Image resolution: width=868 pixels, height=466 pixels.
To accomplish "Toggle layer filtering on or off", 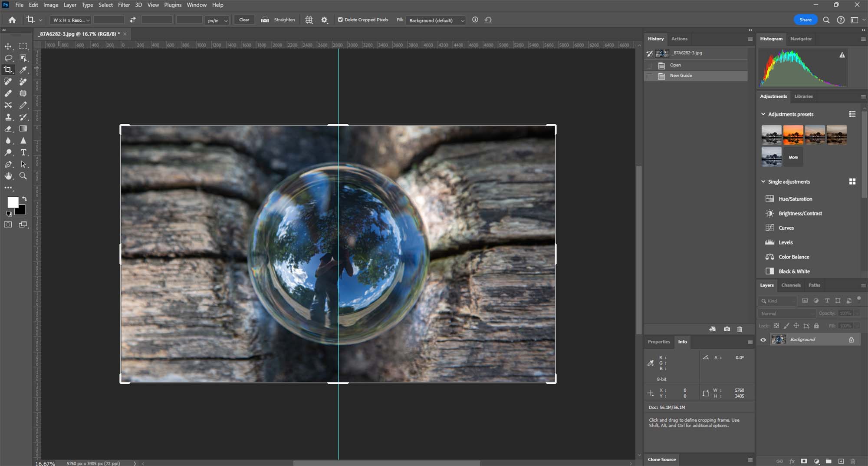I will pos(859,298).
